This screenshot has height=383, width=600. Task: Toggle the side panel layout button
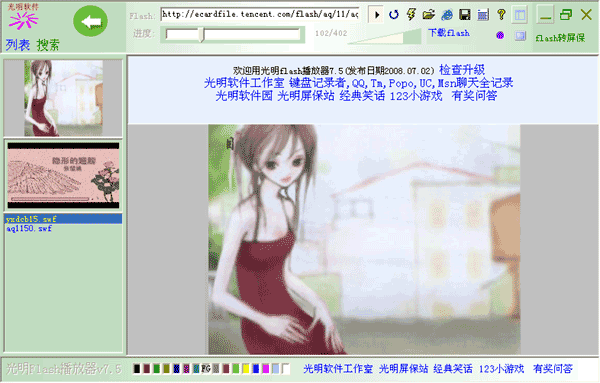pyautogui.click(x=520, y=15)
